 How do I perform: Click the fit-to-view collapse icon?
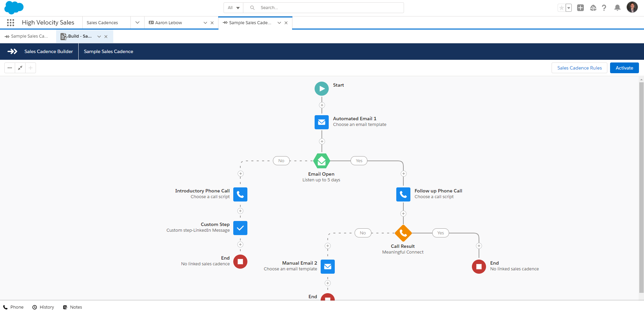pos(20,68)
